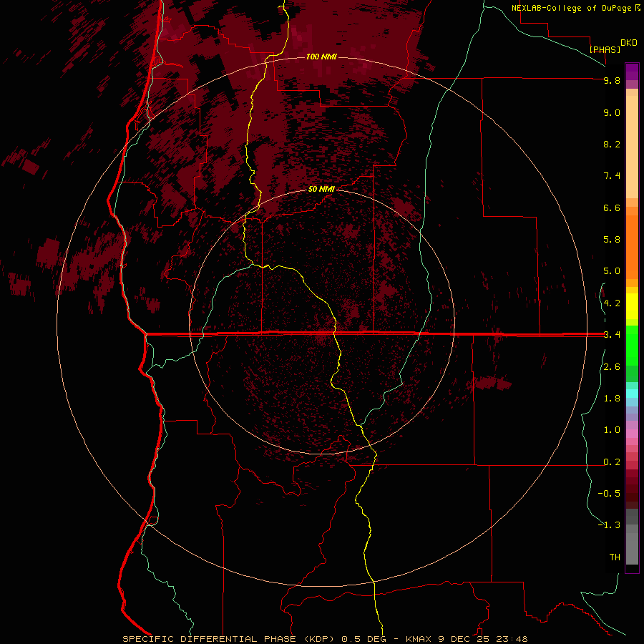644x644 pixels.
Task: Click the 7.4 value on the color scale
Action: point(612,176)
